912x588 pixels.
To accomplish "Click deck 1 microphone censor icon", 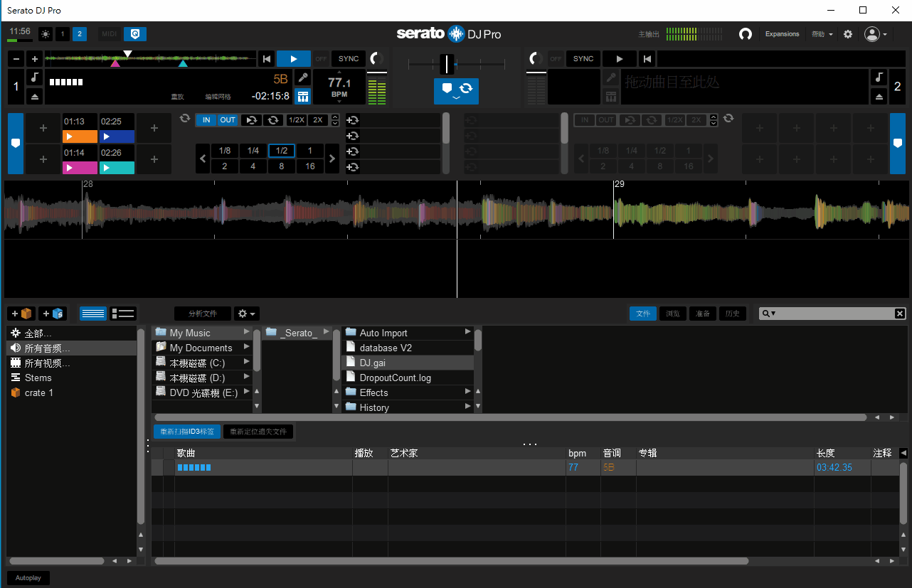I will (x=302, y=77).
